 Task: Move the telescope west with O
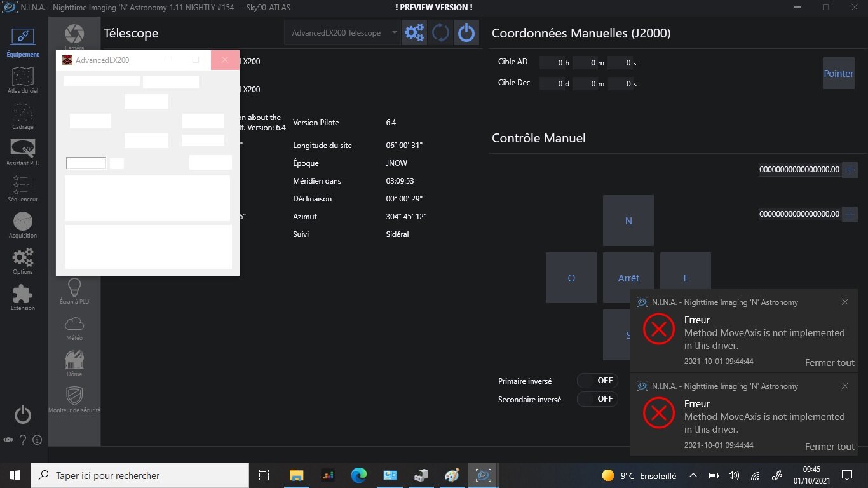pos(571,278)
